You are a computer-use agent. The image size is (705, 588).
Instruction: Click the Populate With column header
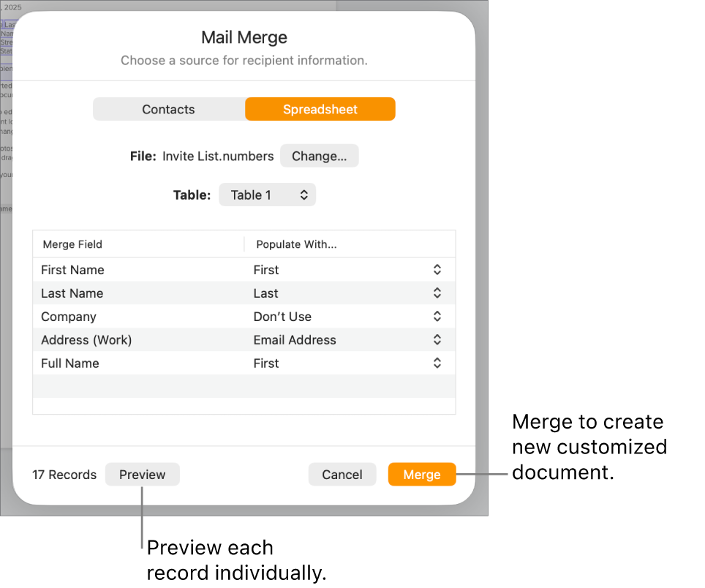tap(296, 244)
